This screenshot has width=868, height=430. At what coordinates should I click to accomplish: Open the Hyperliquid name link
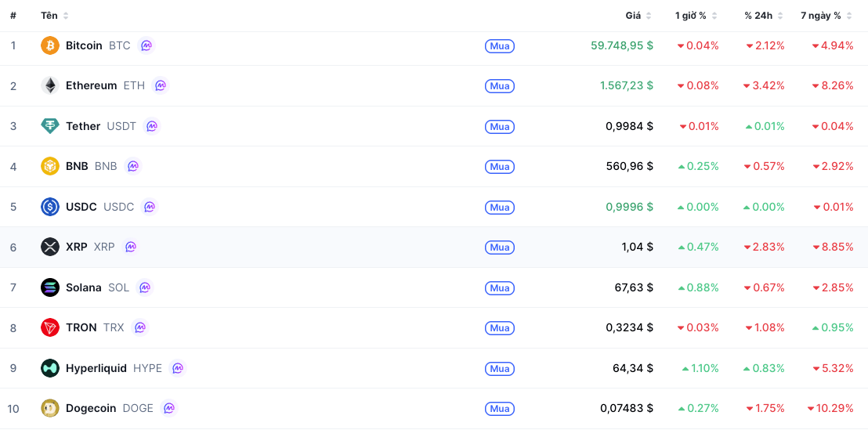96,368
